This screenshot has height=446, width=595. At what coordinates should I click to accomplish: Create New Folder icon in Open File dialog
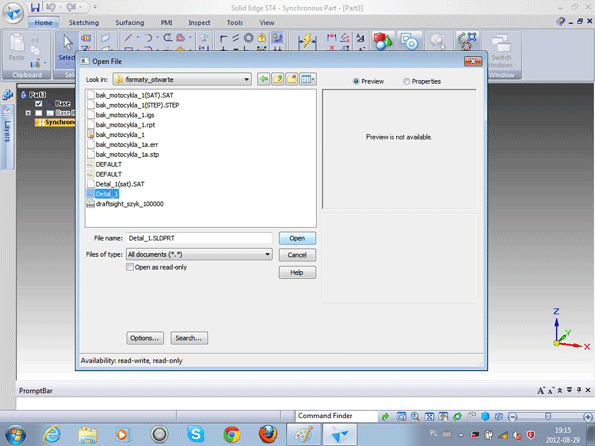click(x=292, y=79)
